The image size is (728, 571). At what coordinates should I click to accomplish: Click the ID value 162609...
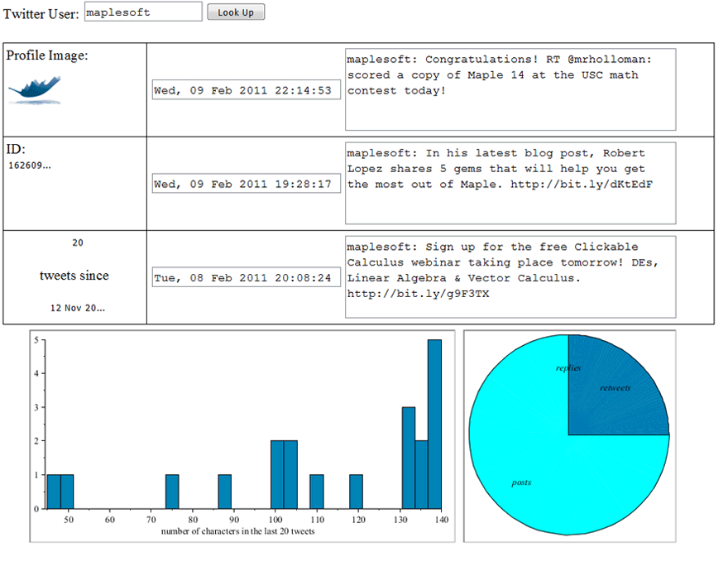click(x=30, y=166)
